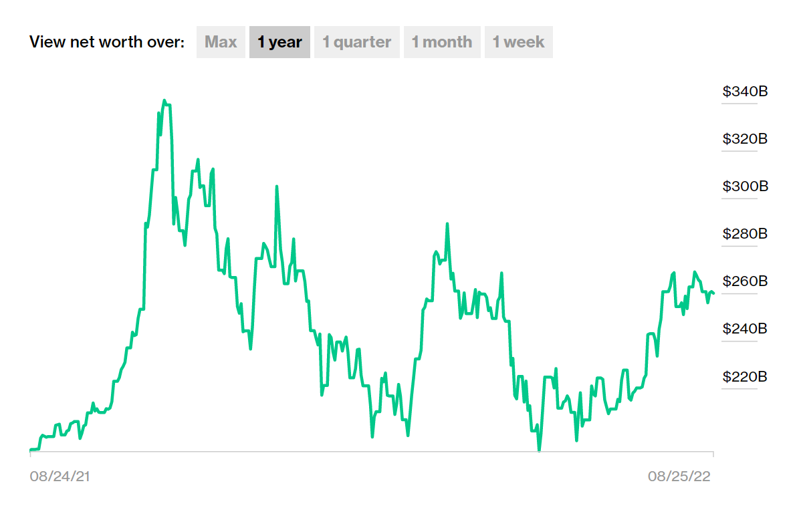This screenshot has width=795, height=532.
Task: Click the 08/25/22 end date label
Action: 680,477
